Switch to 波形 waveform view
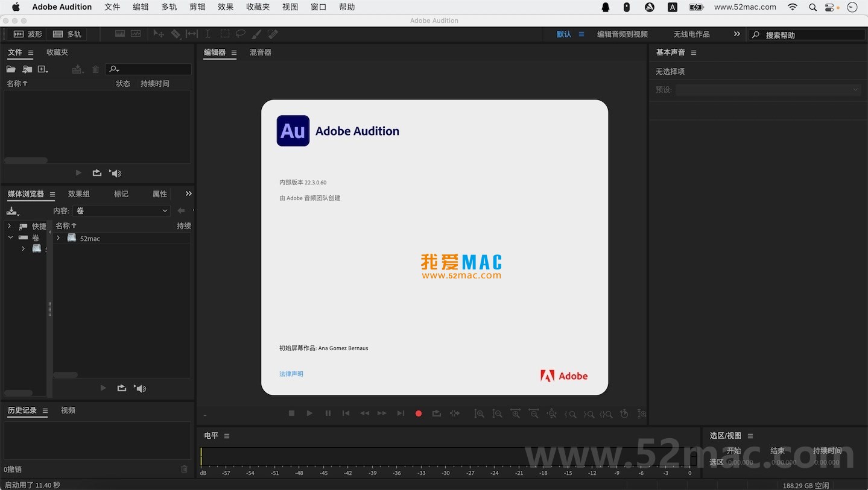Viewport: 868px width, 490px height. 28,34
